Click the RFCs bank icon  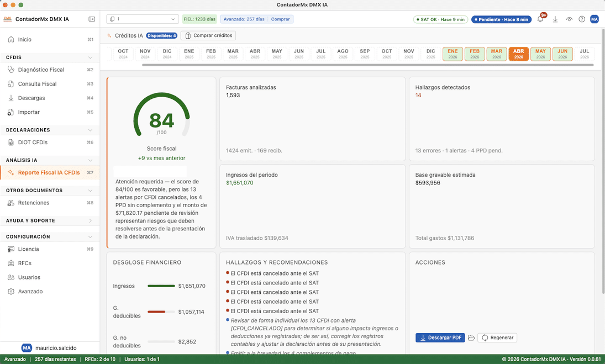11,263
